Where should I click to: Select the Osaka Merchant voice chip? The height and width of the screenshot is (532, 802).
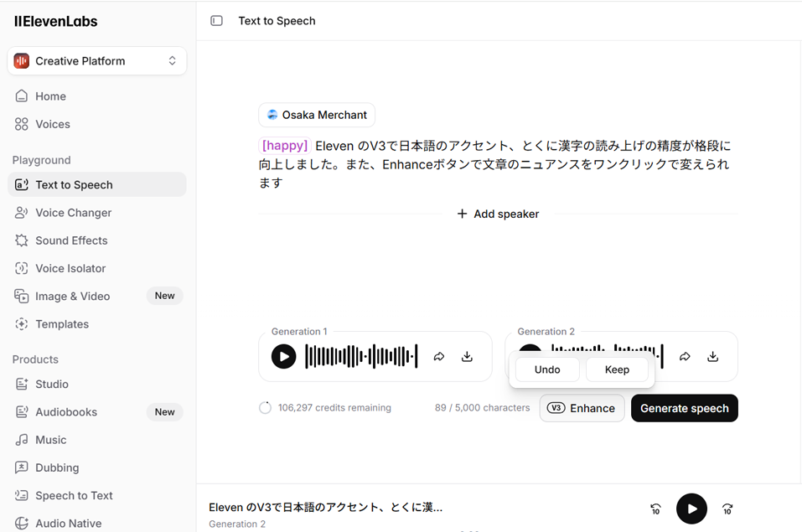pos(317,115)
